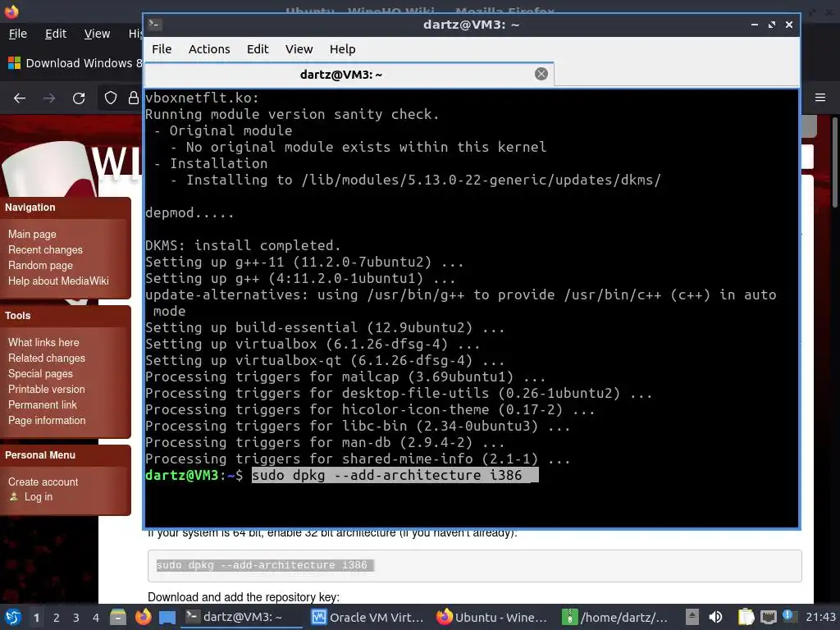This screenshot has width=840, height=630.
Task: Maximize the terminal window
Action: 772,25
